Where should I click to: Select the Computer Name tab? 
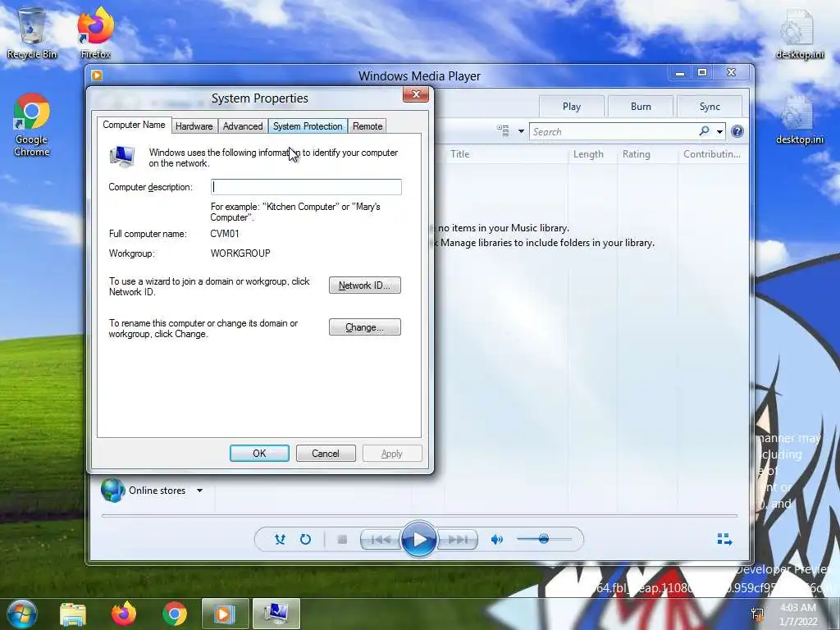(134, 125)
